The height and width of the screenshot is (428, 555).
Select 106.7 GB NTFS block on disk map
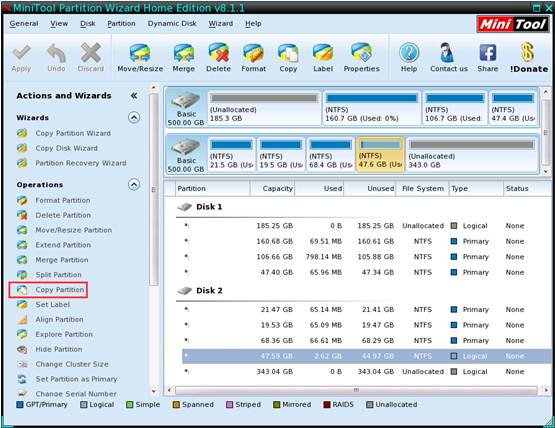point(455,108)
